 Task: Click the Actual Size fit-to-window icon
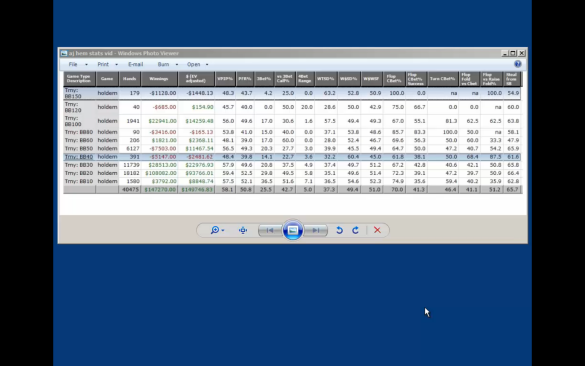243,230
